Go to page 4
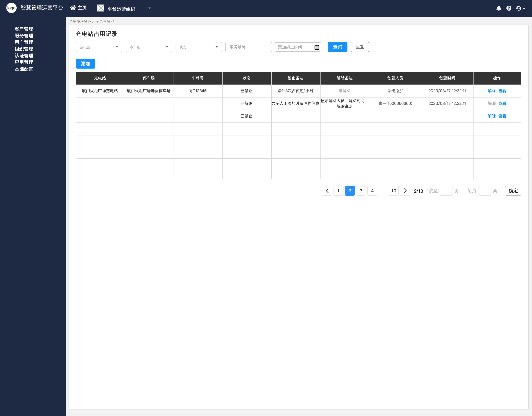 tap(372, 191)
